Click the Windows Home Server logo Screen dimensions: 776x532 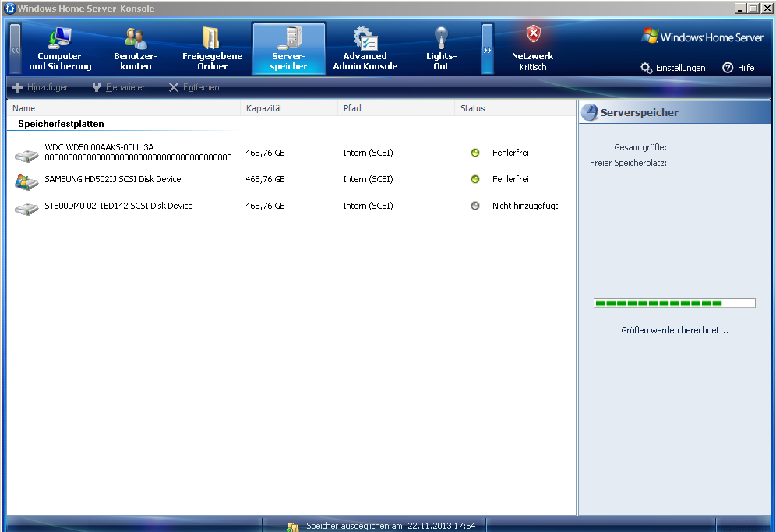pyautogui.click(x=702, y=37)
